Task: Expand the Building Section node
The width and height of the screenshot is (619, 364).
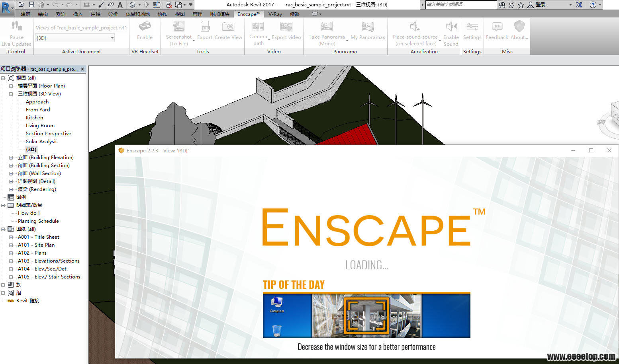Action: [11, 165]
